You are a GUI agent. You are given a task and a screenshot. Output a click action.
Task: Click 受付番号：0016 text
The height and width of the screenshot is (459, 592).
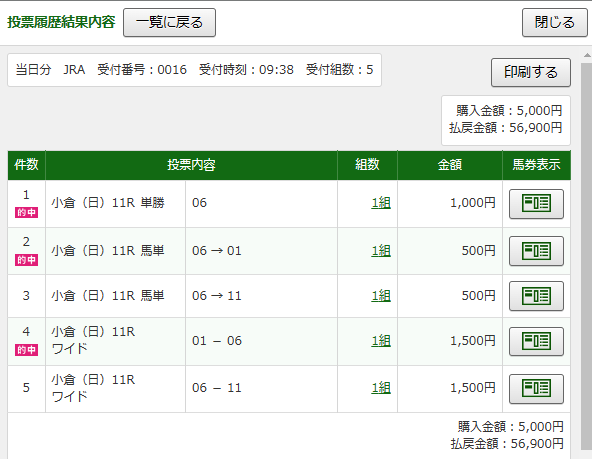[x=142, y=70]
